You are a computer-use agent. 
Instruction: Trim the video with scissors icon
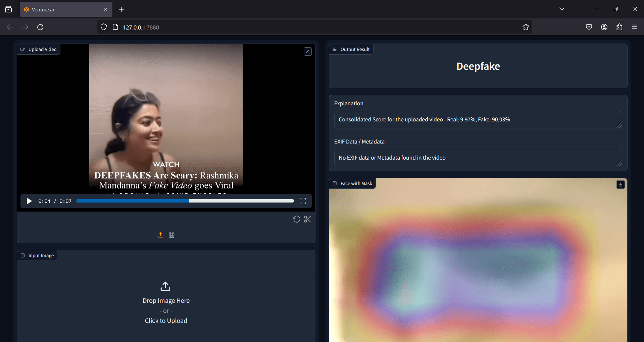307,219
